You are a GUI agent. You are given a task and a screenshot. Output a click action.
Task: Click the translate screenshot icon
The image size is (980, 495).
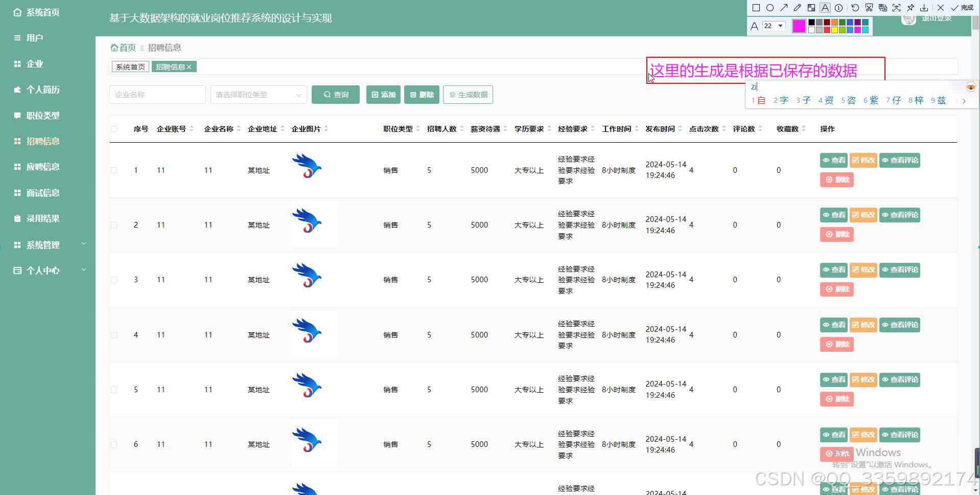coord(883,8)
